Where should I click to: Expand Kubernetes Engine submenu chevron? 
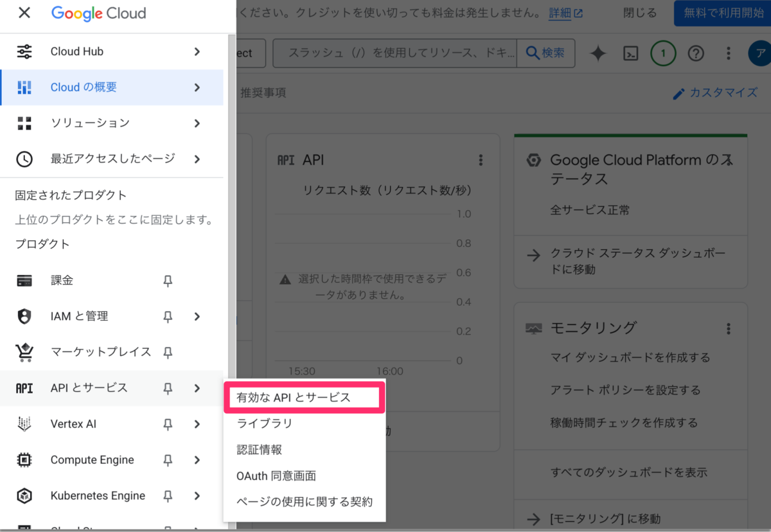pos(197,496)
